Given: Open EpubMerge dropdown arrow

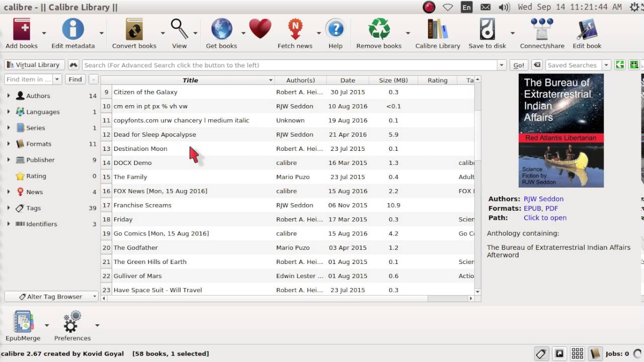Looking at the screenshot, I should pos(47,325).
